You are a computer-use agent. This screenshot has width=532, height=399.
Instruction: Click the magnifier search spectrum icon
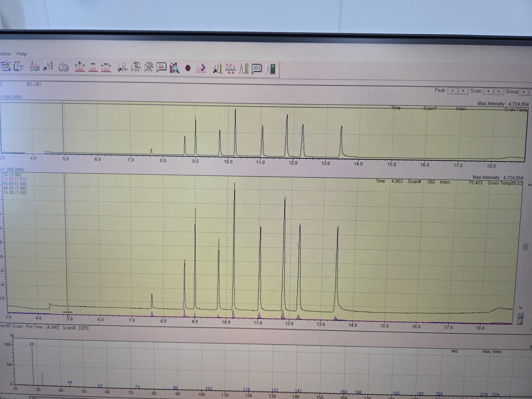175,68
